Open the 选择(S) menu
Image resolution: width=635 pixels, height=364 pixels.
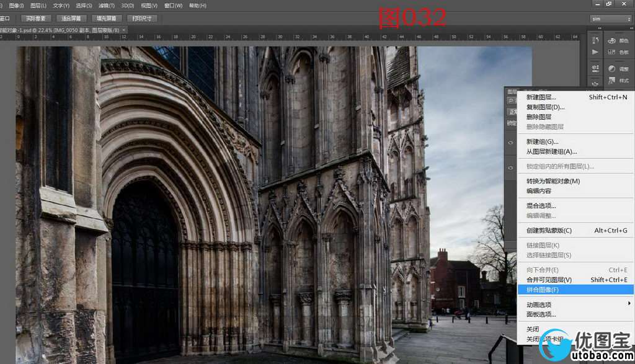(84, 6)
